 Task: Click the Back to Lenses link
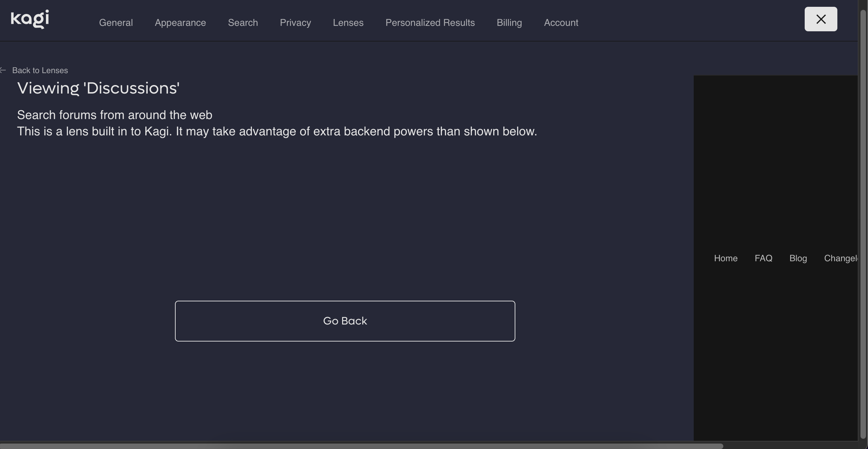40,70
